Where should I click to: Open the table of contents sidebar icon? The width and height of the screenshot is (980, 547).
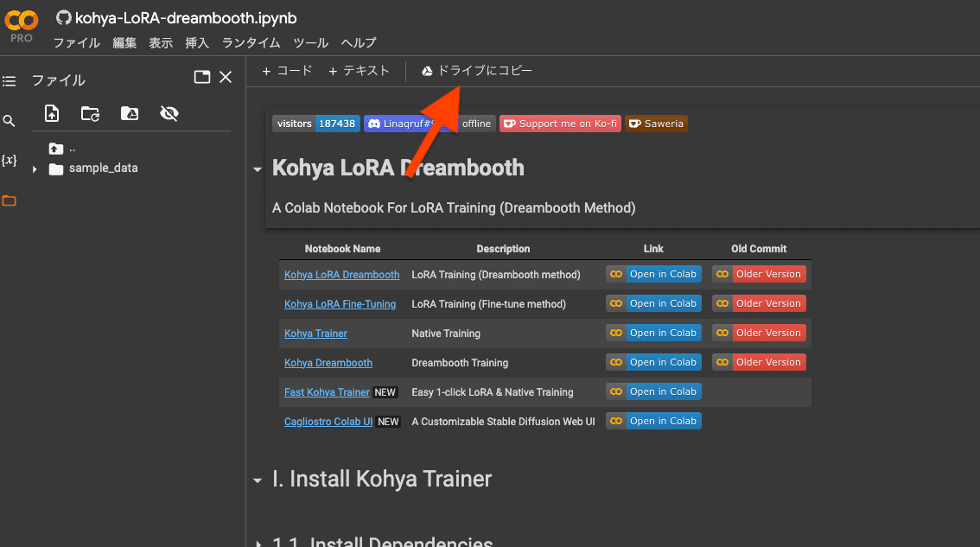click(10, 81)
